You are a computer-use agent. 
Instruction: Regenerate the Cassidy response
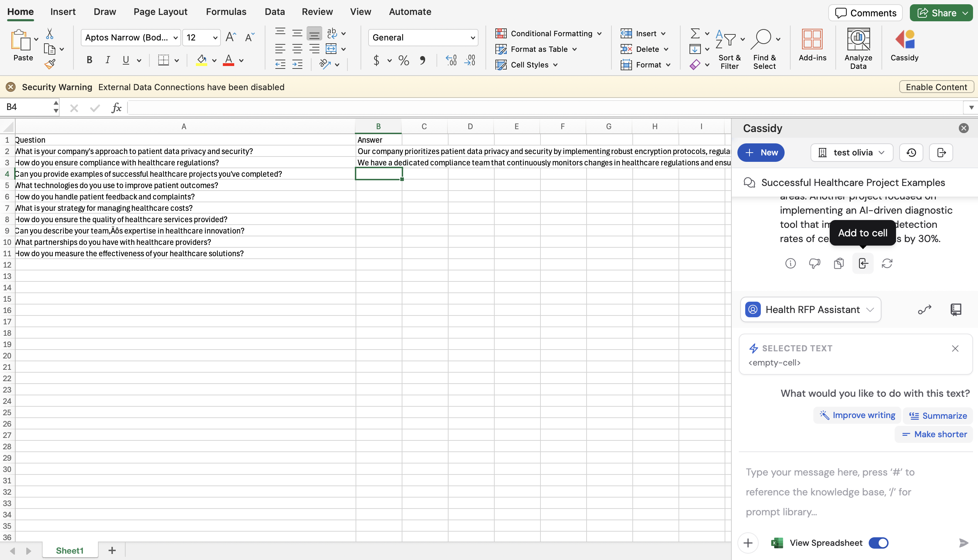[887, 263]
